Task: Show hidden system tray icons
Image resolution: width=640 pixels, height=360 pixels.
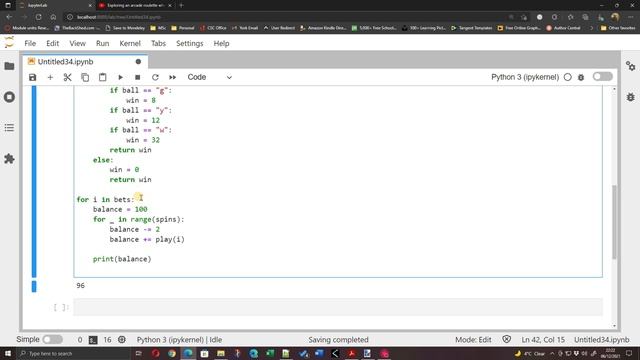Action: tap(552, 353)
